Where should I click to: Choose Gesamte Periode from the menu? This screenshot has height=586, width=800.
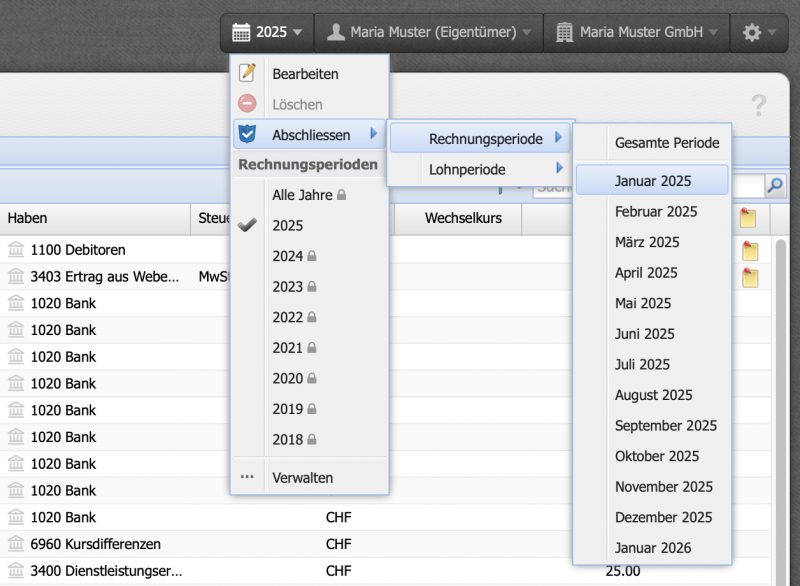pyautogui.click(x=668, y=143)
